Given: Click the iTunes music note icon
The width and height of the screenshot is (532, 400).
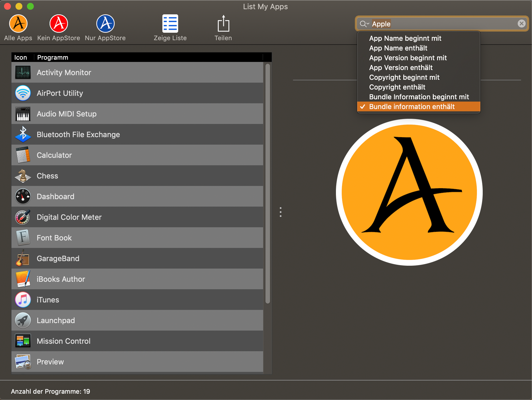Looking at the screenshot, I should [23, 300].
